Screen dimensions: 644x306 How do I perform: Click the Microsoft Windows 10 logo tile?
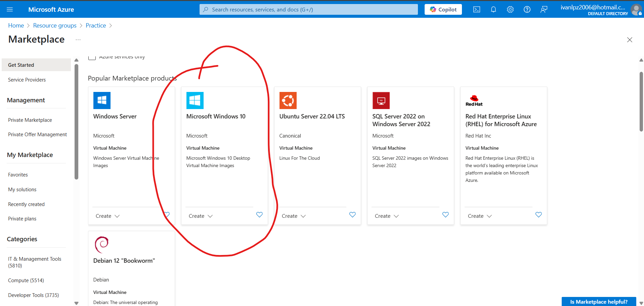[195, 100]
